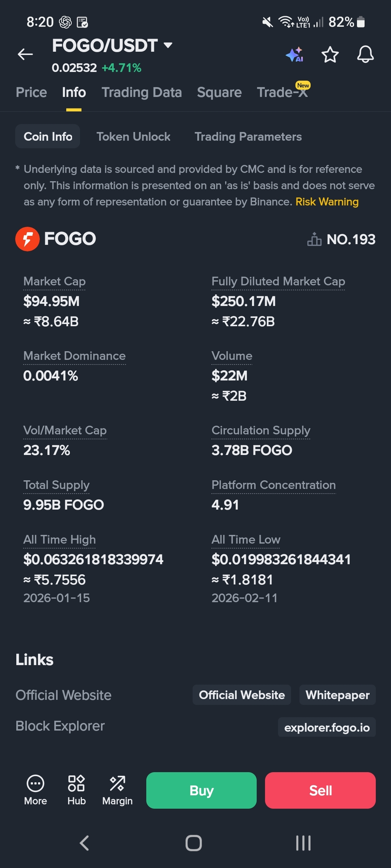Tap the FOGO coin logo
The width and height of the screenshot is (391, 868).
click(28, 239)
